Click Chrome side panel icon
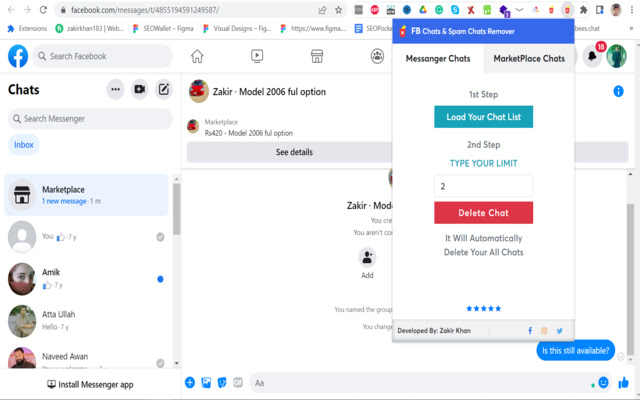Viewport: 640px width, 400px height. pos(600,10)
